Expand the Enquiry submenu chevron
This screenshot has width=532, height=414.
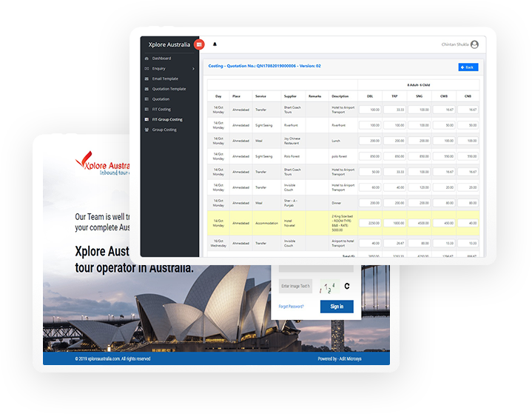(x=193, y=69)
